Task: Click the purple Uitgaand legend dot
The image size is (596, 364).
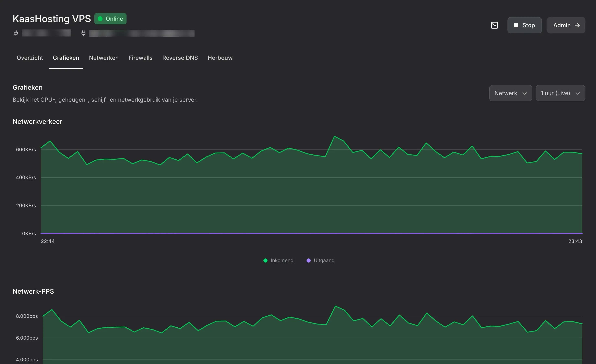Action: [308, 260]
